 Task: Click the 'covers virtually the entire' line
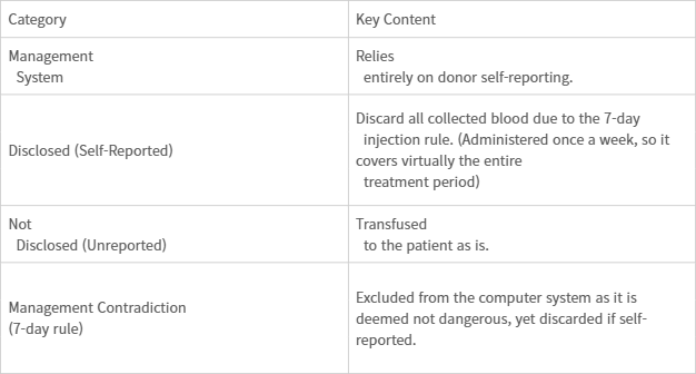(x=439, y=161)
